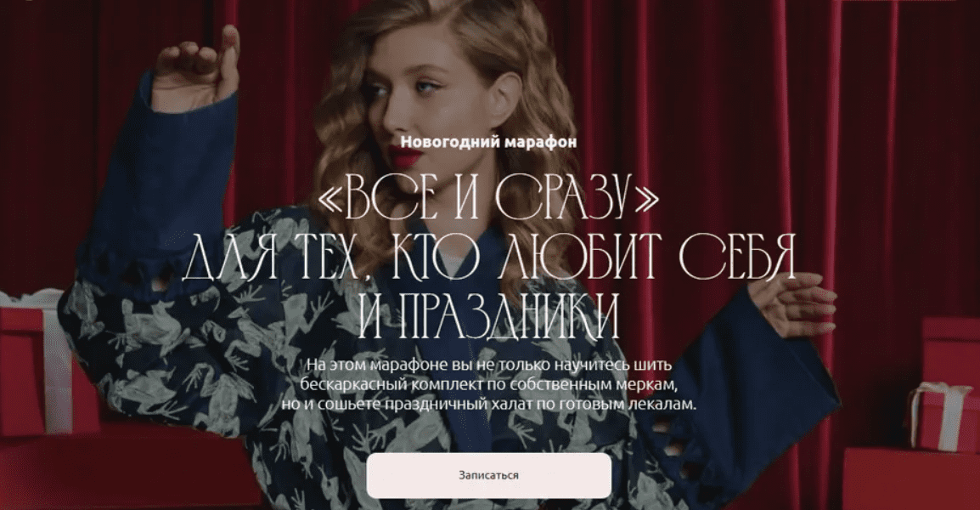Click the line about бескаркасный комплект
This screenshot has height=510, width=980.
click(489, 383)
